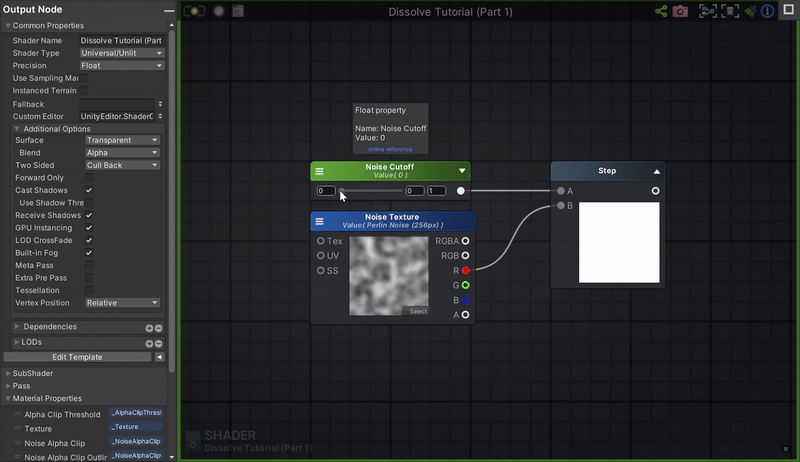800x462 pixels.
Task: Click the grey circle update button in toolbar
Action: (x=219, y=11)
